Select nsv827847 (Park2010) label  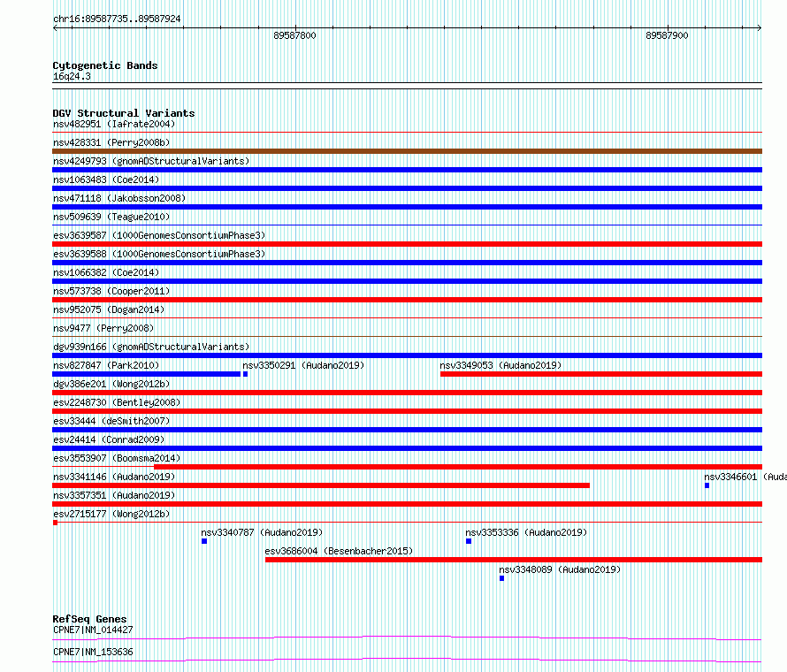pyautogui.click(x=106, y=365)
